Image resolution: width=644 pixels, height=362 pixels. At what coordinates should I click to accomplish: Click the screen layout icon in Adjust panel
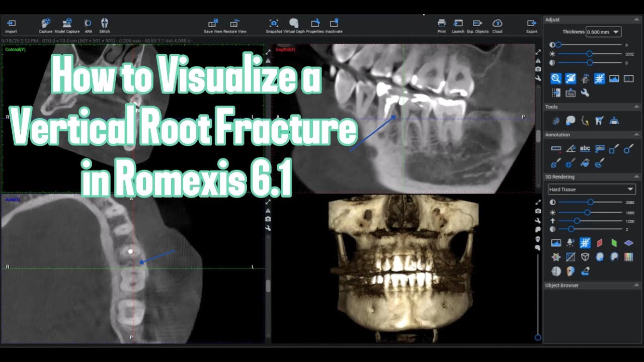(x=628, y=78)
